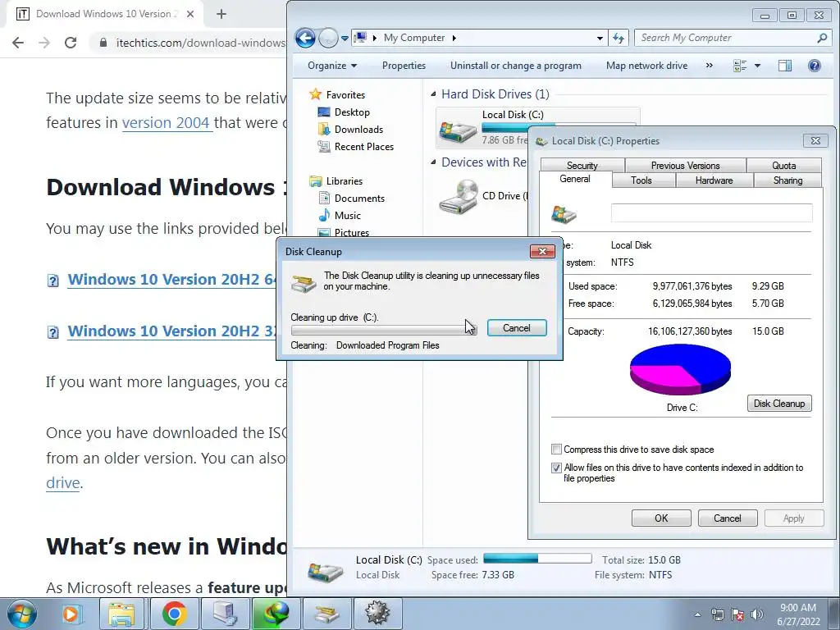Screen dimensions: 840x630
Task: Toggle Allow files to be indexed checkbox
Action: [x=557, y=468]
